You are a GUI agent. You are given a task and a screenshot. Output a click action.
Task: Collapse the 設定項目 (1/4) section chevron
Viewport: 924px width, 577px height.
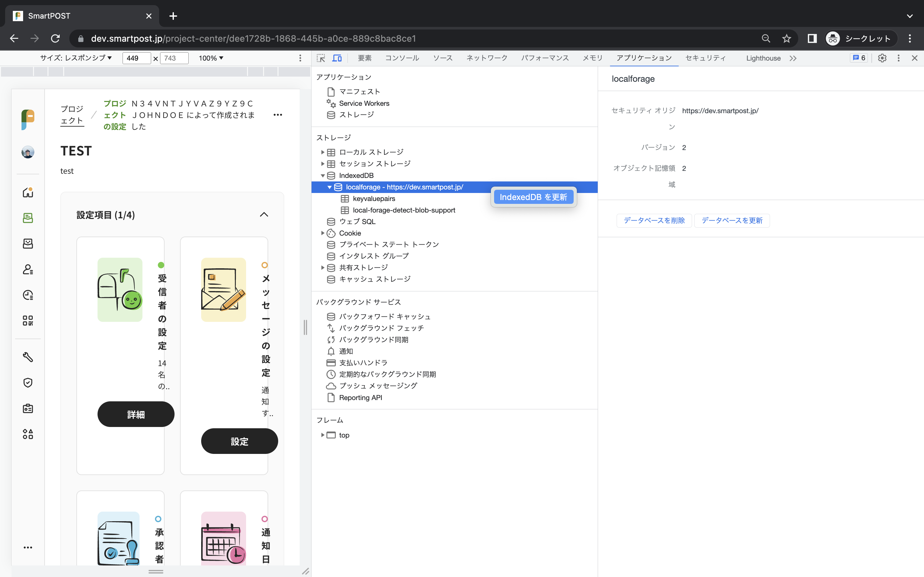[264, 215]
